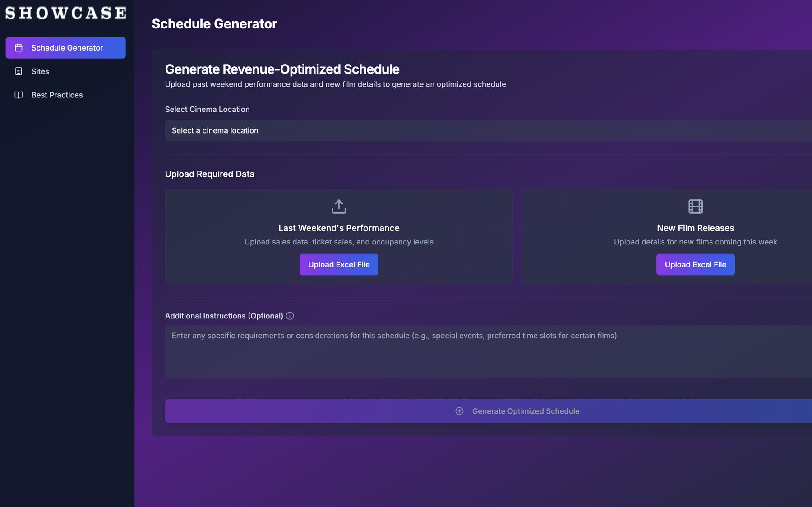
Task: Click the Select Cinema Location label
Action: [207, 109]
